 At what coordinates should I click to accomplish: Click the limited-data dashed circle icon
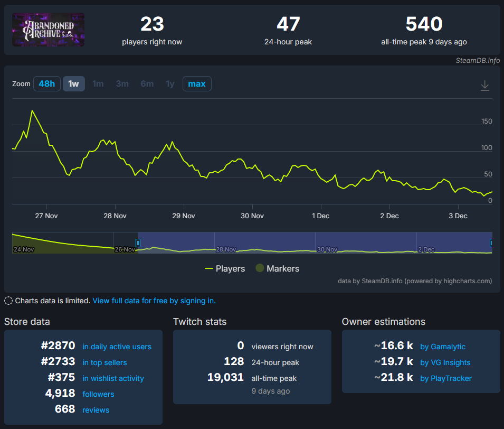coord(8,301)
